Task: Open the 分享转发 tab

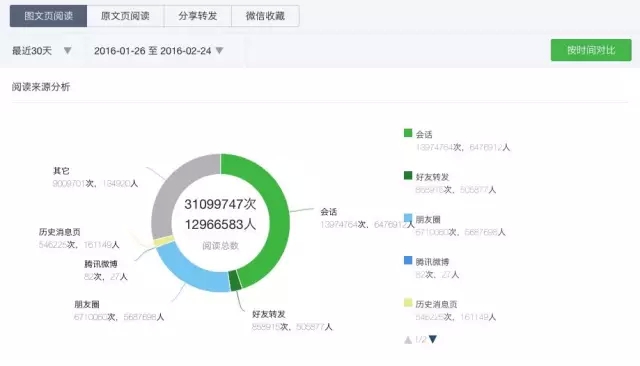Action: 198,16
